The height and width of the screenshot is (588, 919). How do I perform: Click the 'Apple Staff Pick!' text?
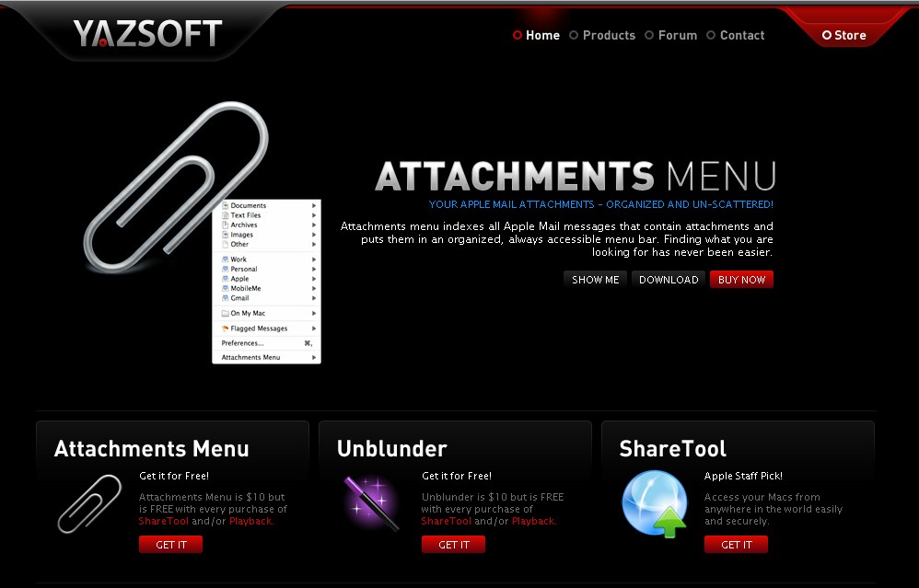[743, 476]
